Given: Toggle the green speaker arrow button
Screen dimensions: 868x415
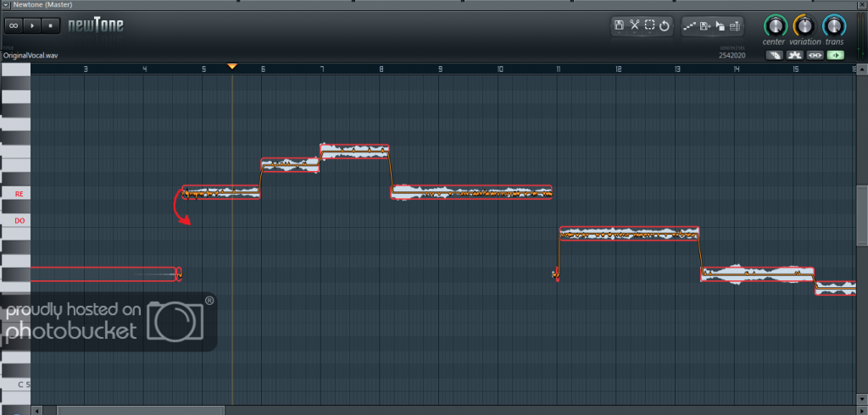Looking at the screenshot, I should tap(836, 55).
